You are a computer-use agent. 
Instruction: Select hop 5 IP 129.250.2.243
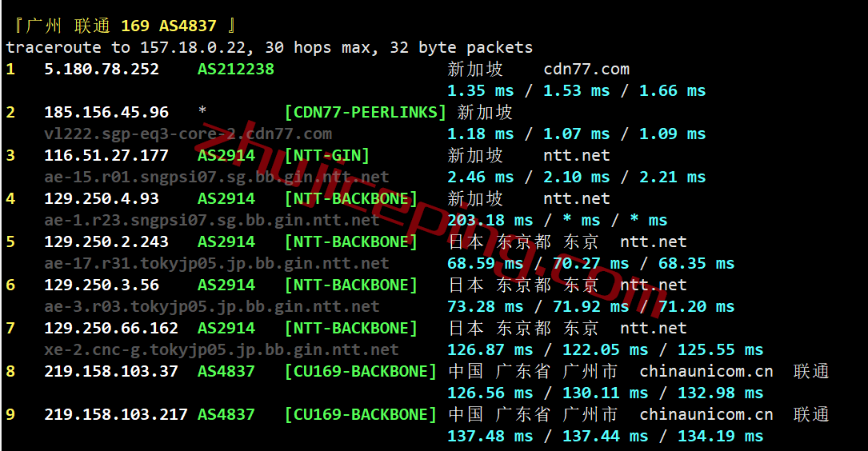(x=106, y=241)
